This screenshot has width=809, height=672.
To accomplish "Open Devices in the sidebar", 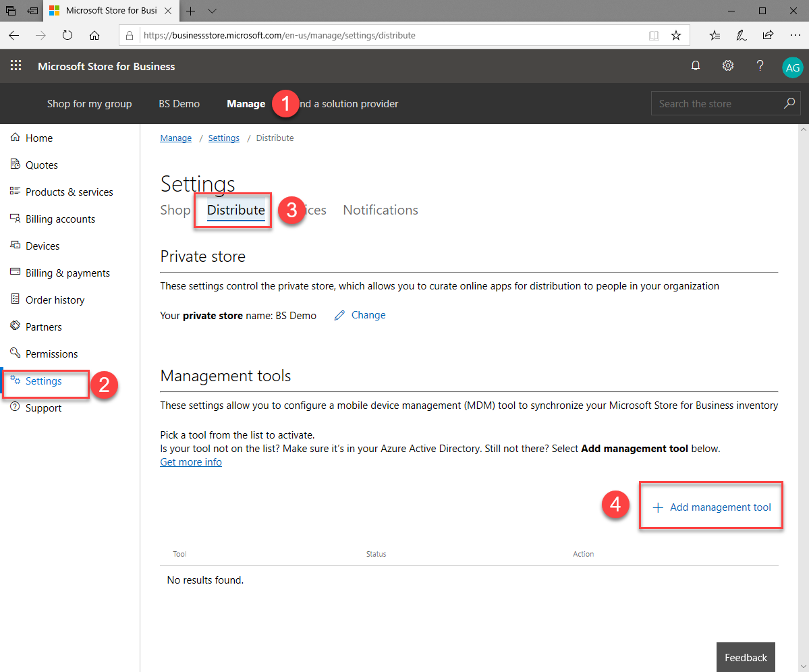I will 34,246.
